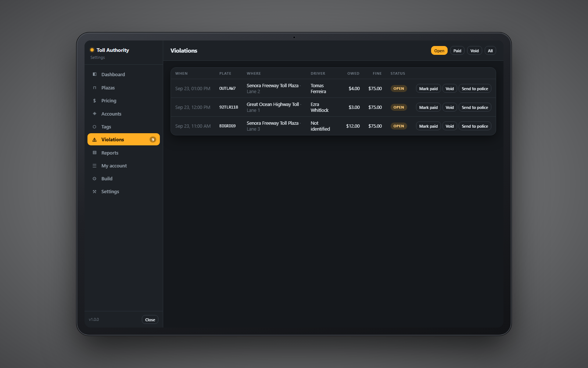Mark BIGRIG9 violation as paid
The height and width of the screenshot is (368, 588).
(x=429, y=126)
